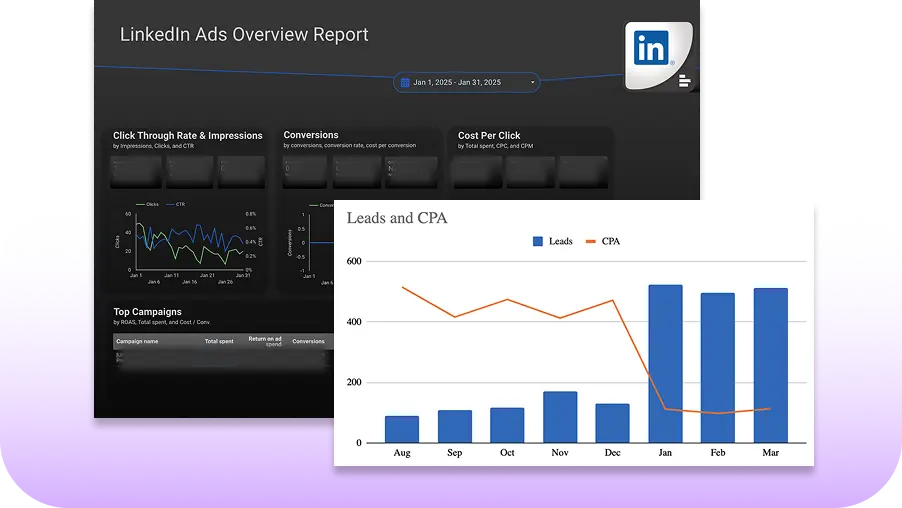This screenshot has width=902, height=508.
Task: Click the Clicks and CTR line chart
Action: tap(189, 242)
